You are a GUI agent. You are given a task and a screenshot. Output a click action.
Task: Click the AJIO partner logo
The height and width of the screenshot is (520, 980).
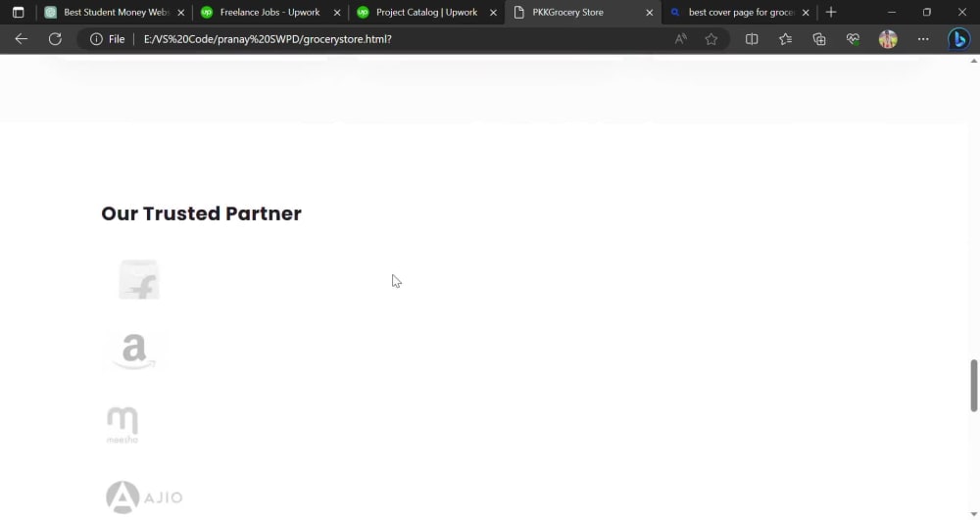pyautogui.click(x=144, y=496)
